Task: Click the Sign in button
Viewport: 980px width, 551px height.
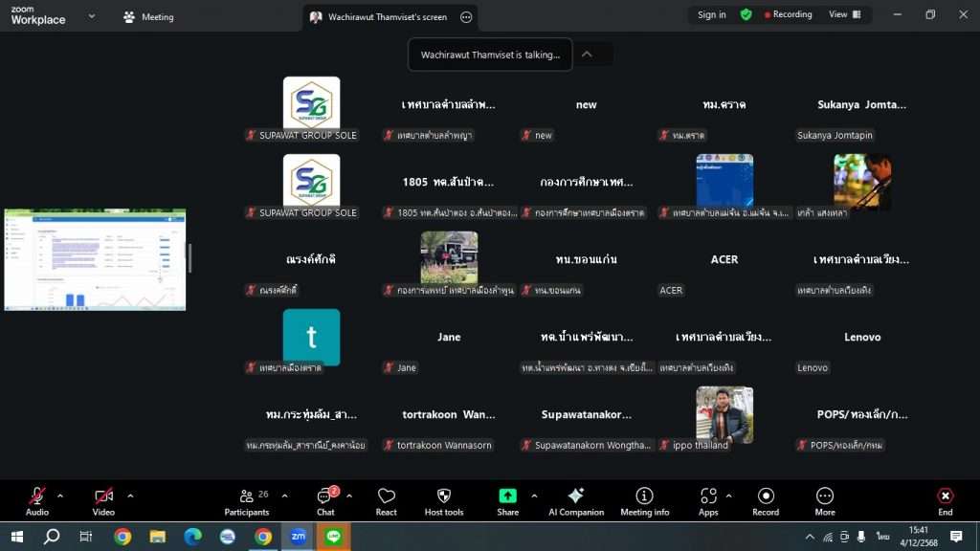Action: [x=711, y=14]
